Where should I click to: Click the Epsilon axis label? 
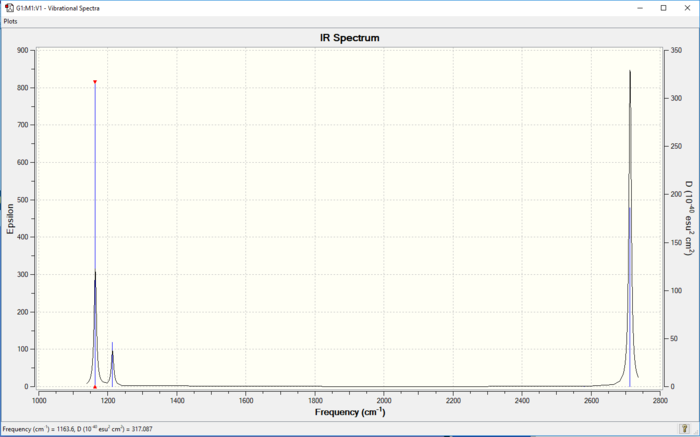point(10,219)
